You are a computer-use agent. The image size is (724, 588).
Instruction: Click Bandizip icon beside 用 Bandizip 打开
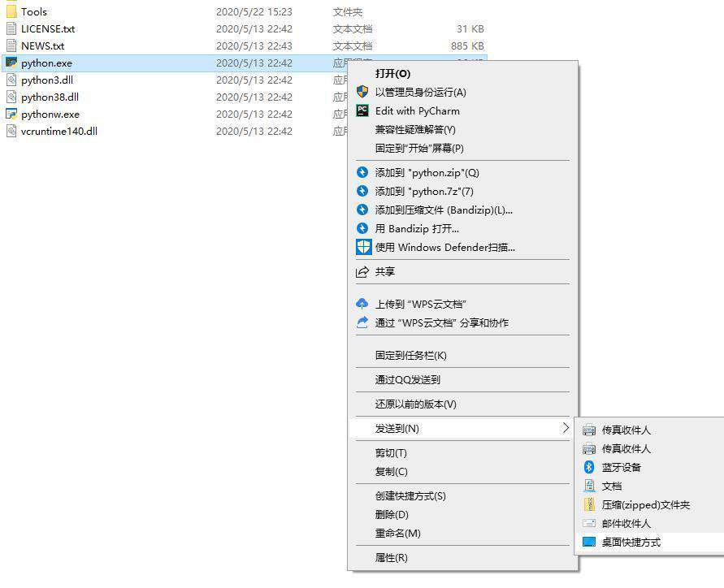[x=362, y=228]
